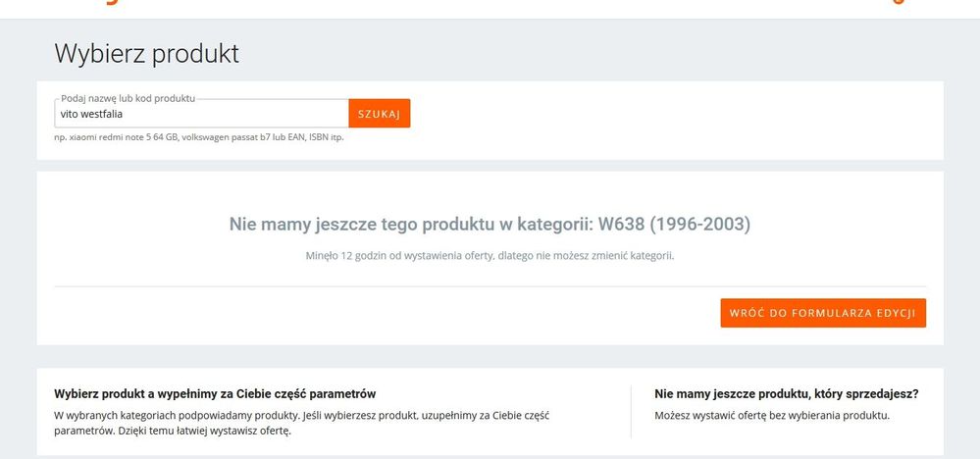
Task: Click the vertical divider between the info columns
Action: (x=631, y=412)
